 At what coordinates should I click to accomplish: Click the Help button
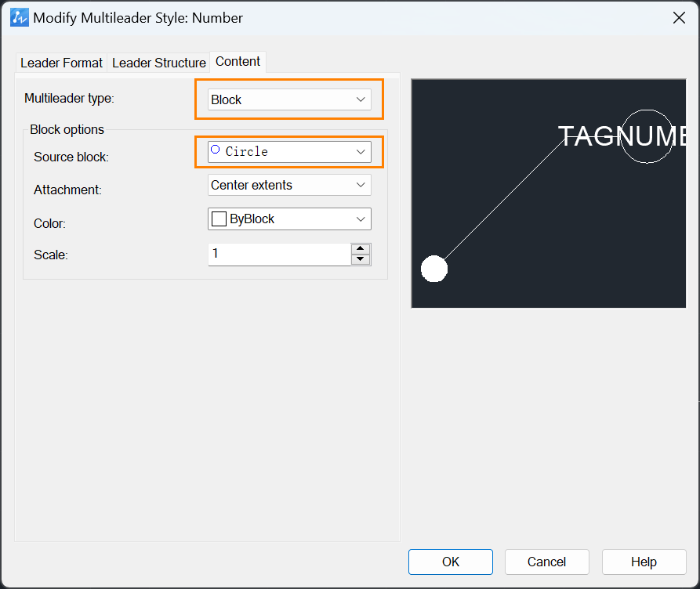tap(644, 562)
